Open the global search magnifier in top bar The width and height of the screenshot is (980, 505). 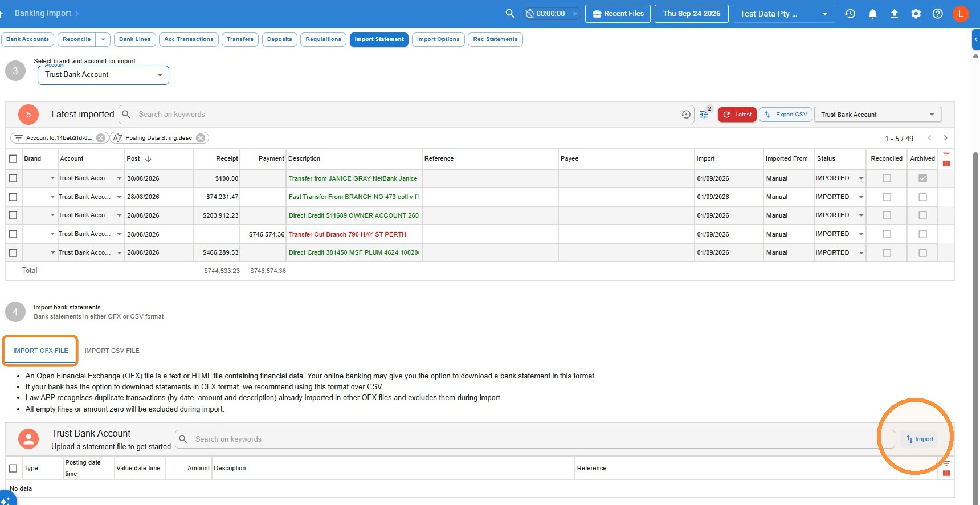510,14
